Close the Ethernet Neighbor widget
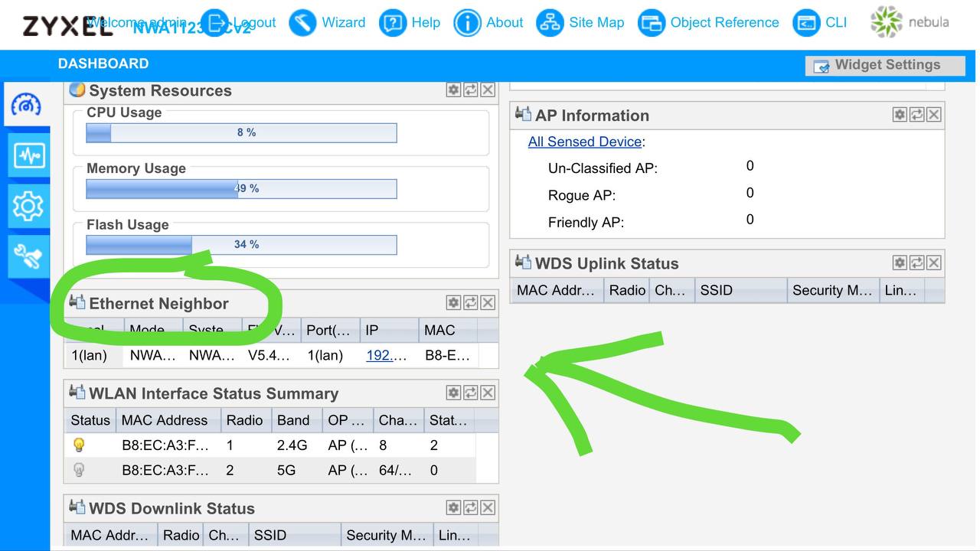 488,302
